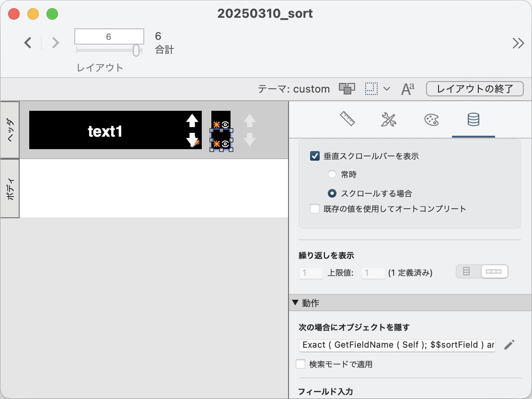Enable 検索モードで適用 checkbox

[301, 364]
